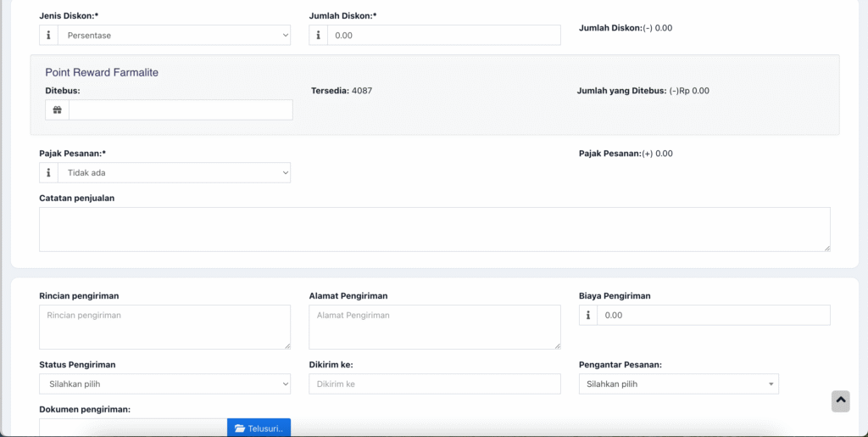Expand the Pengantar Pesanan selector
This screenshot has height=437, width=868.
pos(678,384)
